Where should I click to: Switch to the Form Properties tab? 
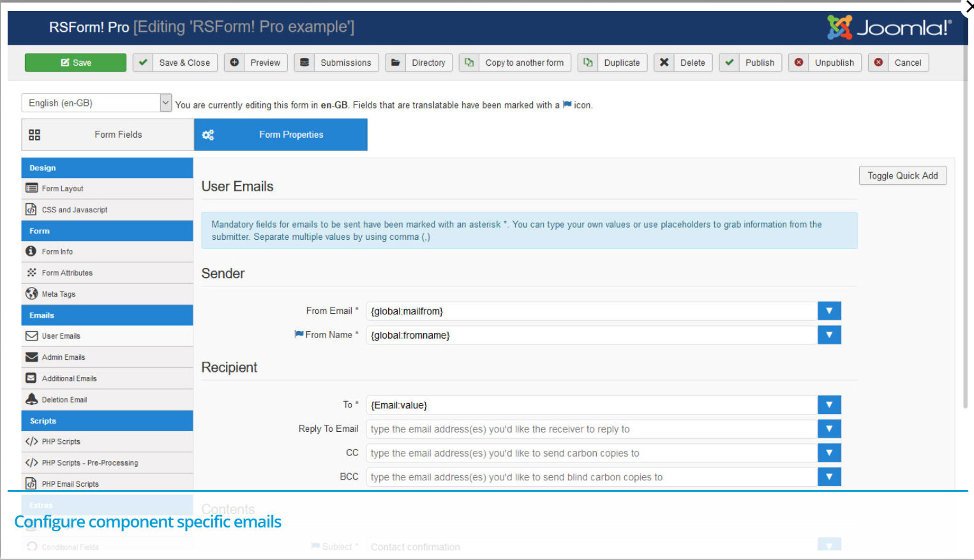[281, 135]
